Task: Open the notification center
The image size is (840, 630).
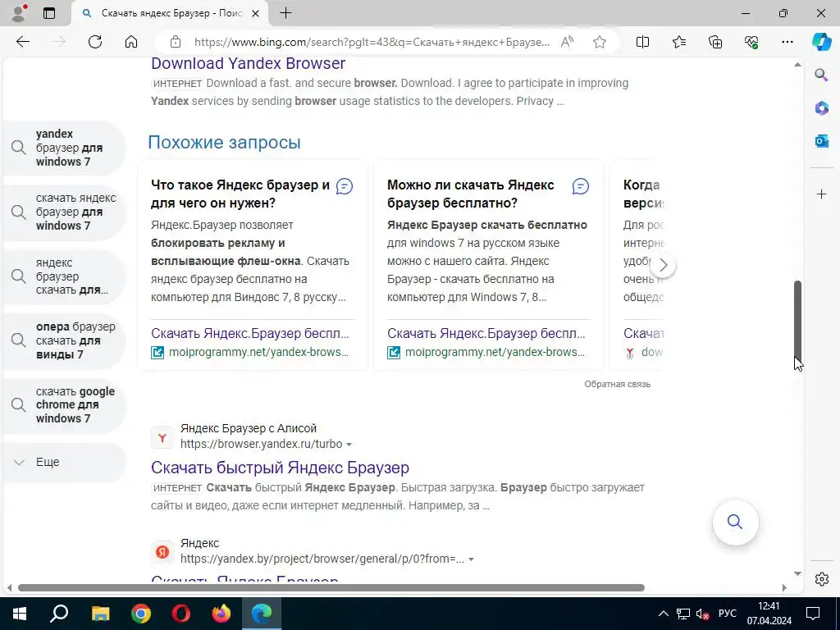Action: (813, 614)
